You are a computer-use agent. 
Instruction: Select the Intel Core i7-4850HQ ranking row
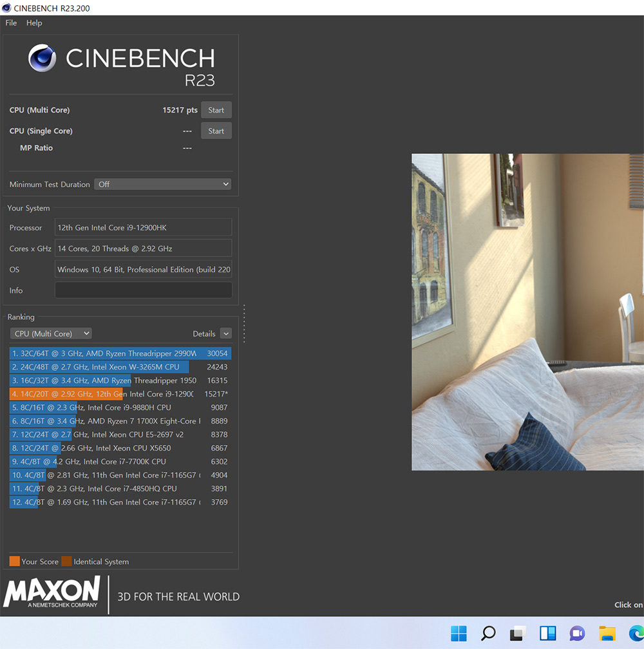[120, 489]
